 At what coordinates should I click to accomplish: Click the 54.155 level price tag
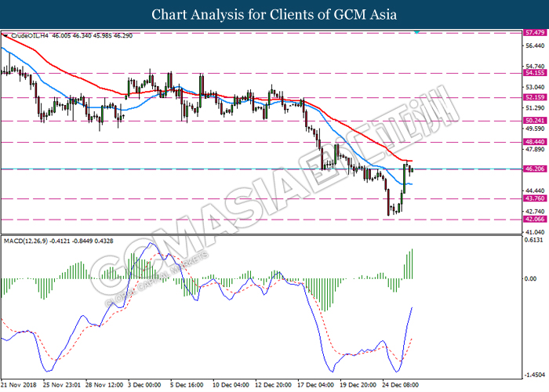535,73
